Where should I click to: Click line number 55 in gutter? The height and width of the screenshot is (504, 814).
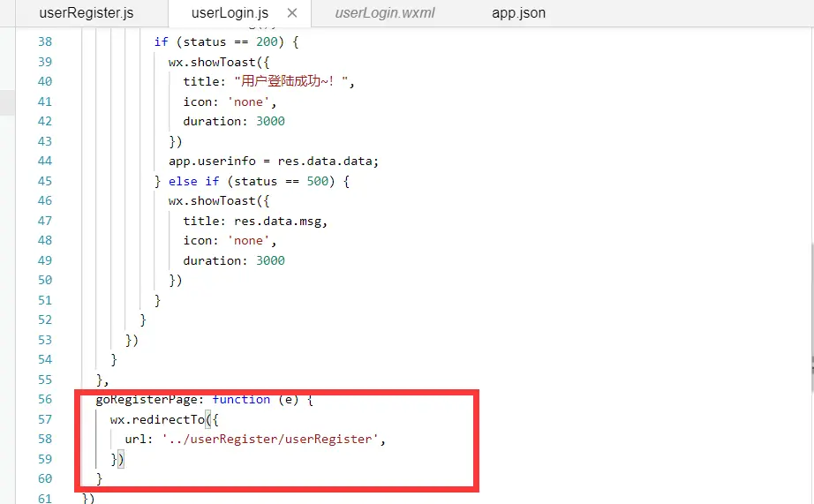[x=45, y=380]
